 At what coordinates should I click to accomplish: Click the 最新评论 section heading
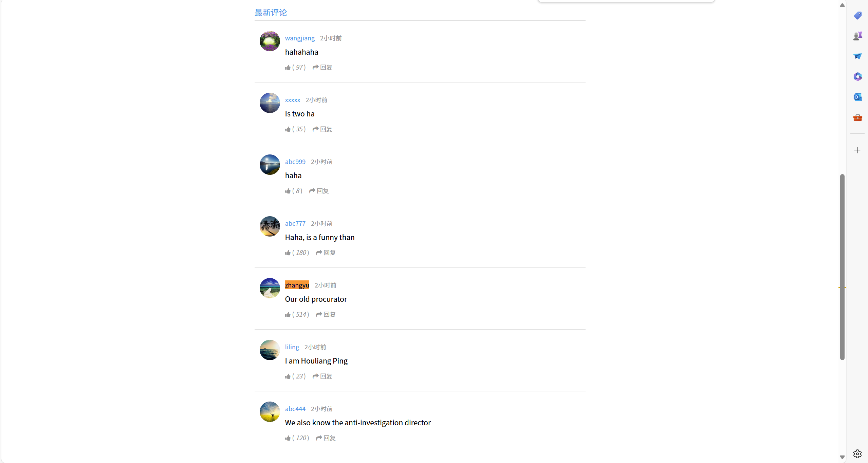pos(271,13)
